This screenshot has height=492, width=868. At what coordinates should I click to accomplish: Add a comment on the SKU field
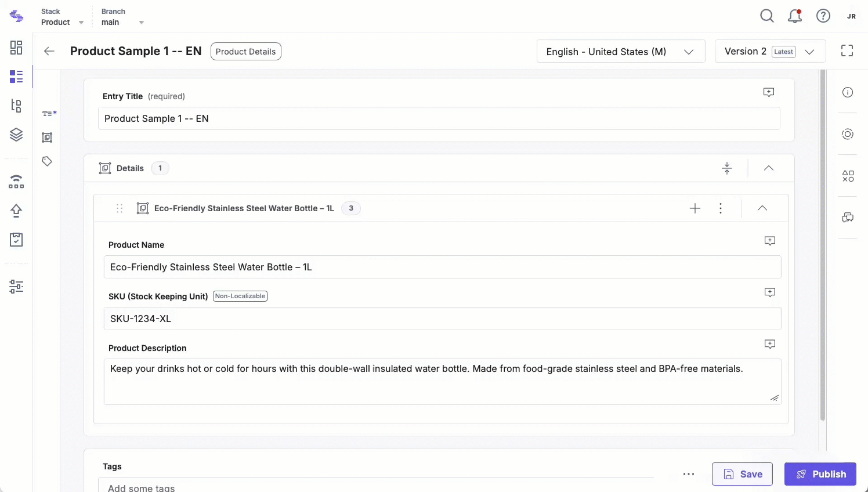pyautogui.click(x=770, y=292)
